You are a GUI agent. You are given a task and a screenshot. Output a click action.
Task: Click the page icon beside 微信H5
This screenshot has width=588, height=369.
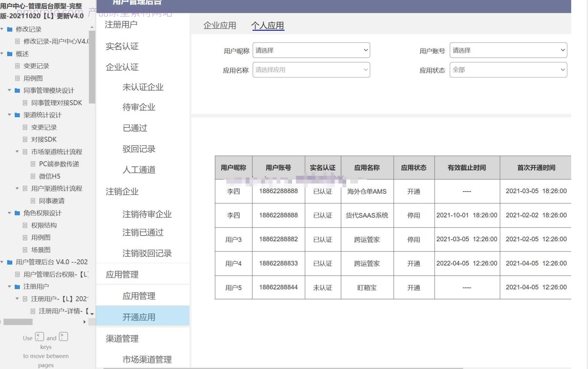[x=33, y=176]
